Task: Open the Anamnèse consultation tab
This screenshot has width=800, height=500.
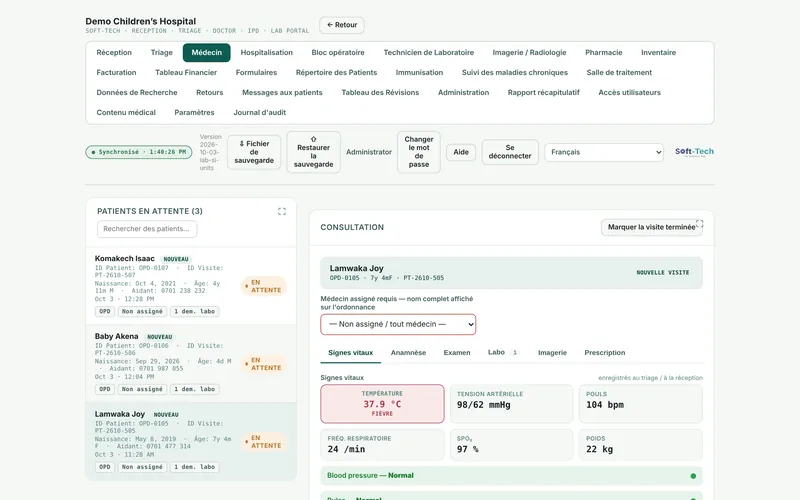Action: 408,353
